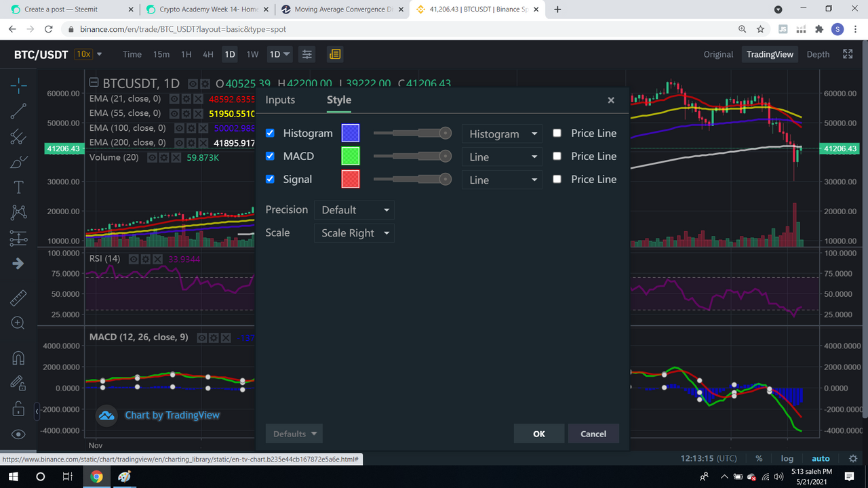868x488 pixels.
Task: Select the trend line drawing tool
Action: tap(18, 111)
